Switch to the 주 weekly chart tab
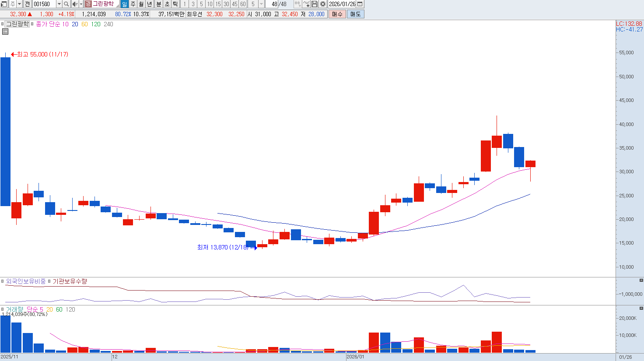 [x=133, y=4]
